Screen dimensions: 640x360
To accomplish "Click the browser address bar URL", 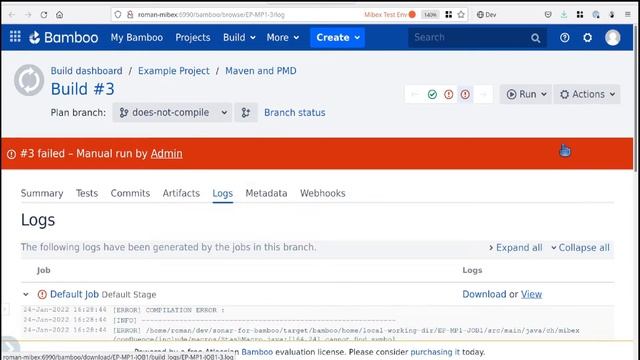I will pyautogui.click(x=211, y=15).
